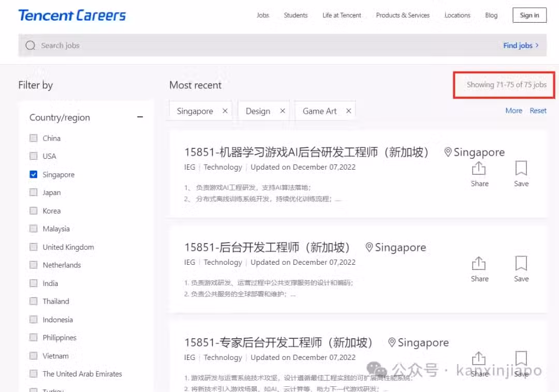Open the Students menu
The width and height of the screenshot is (559, 392).
pos(296,16)
